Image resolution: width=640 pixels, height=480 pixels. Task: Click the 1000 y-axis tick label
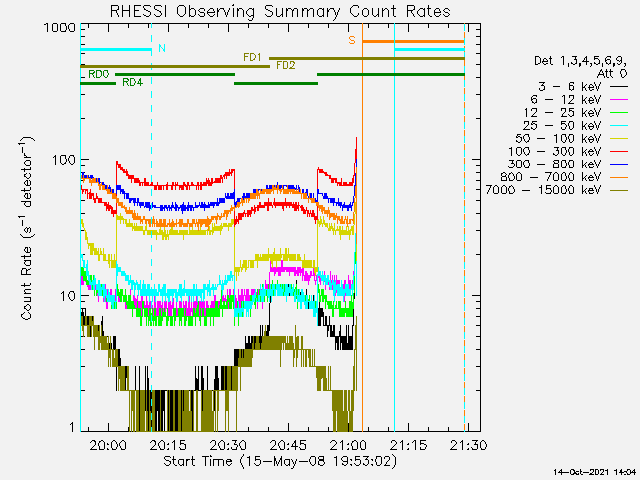pyautogui.click(x=60, y=28)
